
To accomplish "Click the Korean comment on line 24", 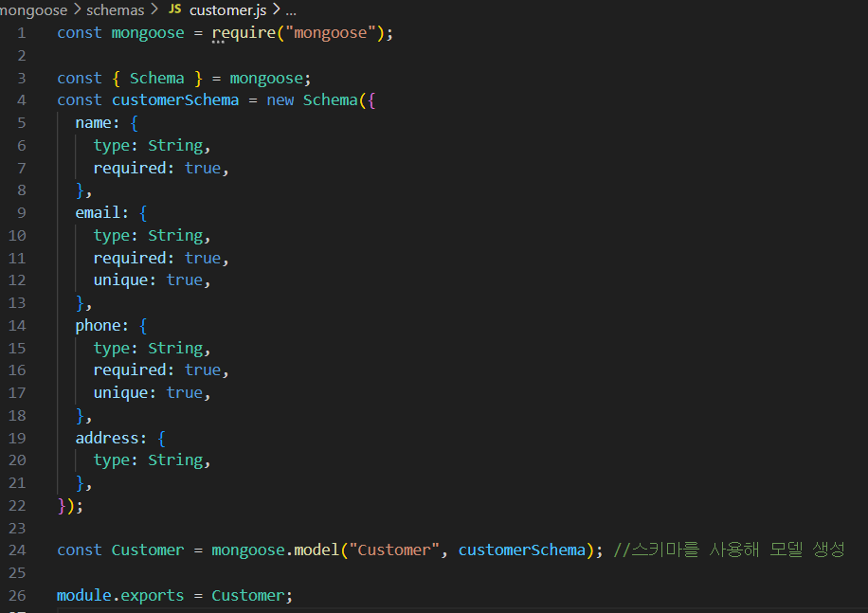I will (729, 550).
